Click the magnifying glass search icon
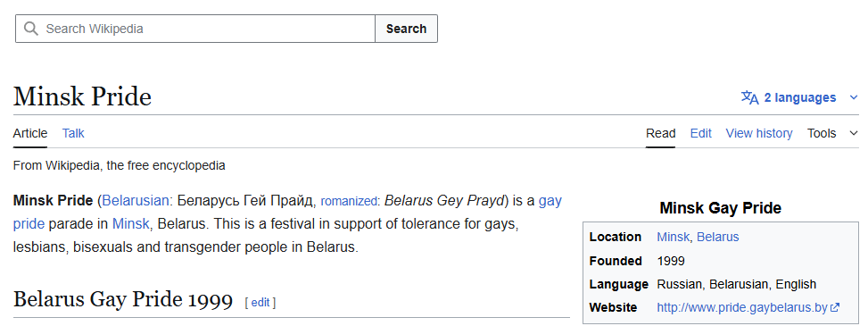Image resolution: width=868 pixels, height=326 pixels. point(31,29)
